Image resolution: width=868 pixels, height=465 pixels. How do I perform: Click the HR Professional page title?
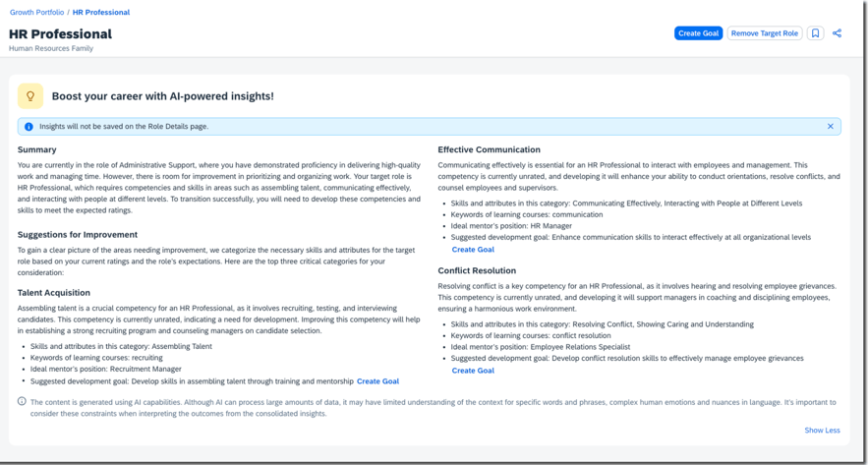[x=60, y=33]
